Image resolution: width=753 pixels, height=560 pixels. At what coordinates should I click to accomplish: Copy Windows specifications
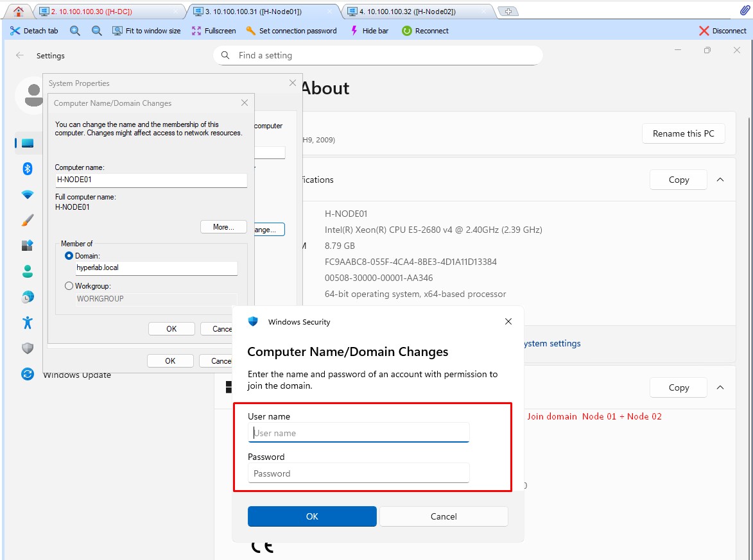tap(678, 387)
